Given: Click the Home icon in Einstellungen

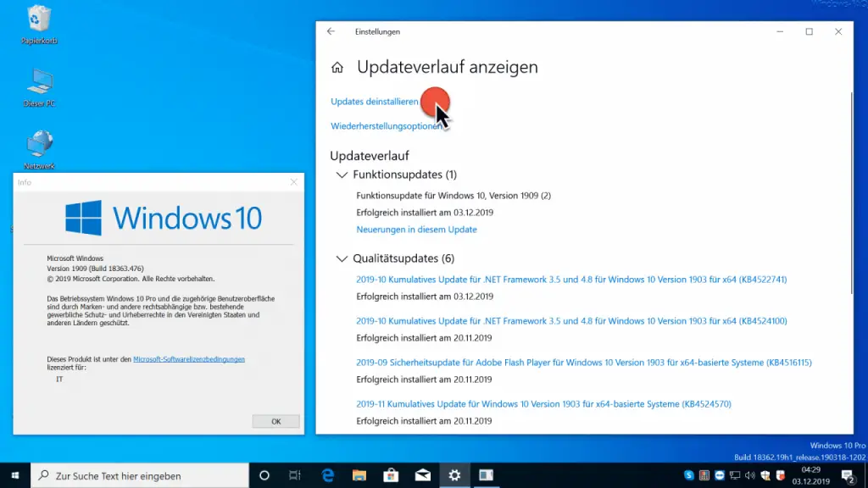Looking at the screenshot, I should coord(338,66).
